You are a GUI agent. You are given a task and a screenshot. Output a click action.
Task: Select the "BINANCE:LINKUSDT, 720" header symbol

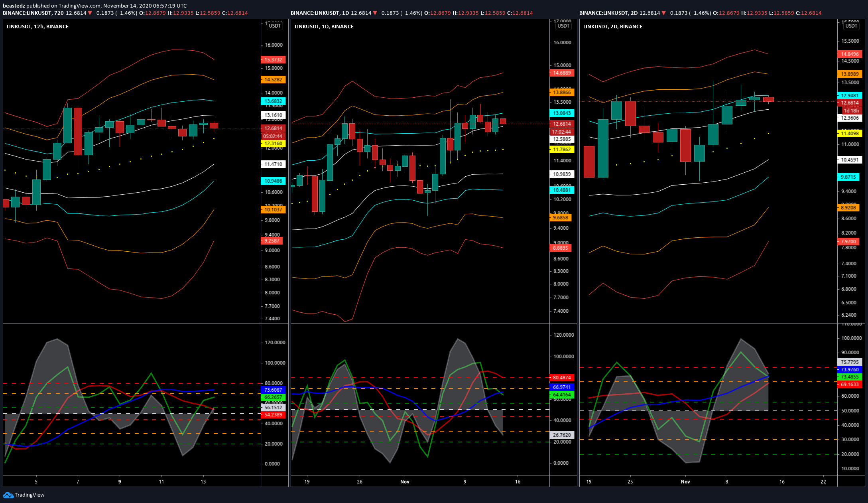33,13
